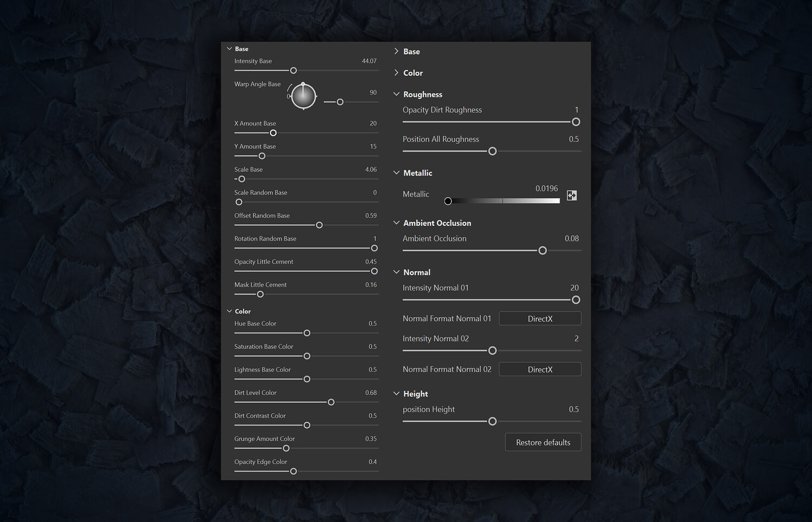This screenshot has height=522, width=812.
Task: Click the Intensity Base slider handle
Action: [293, 70]
